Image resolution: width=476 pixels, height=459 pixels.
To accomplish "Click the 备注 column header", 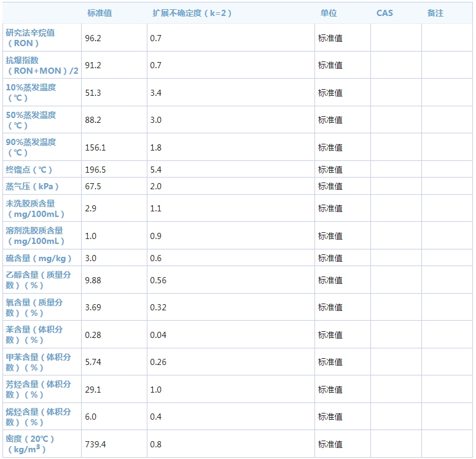I will 435,13.
